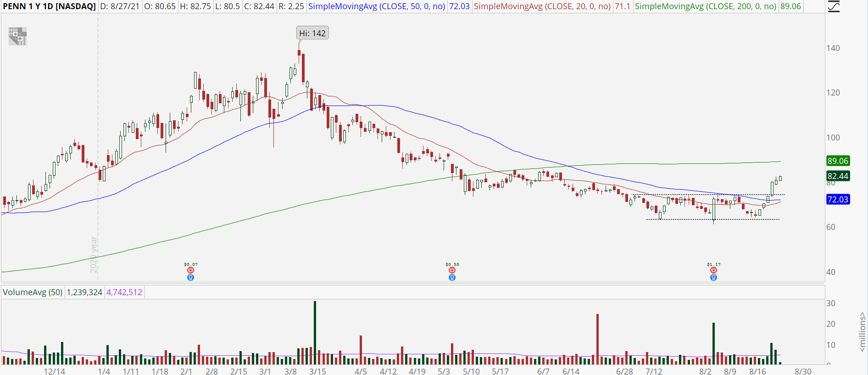Click the VolumeAvg (50) study label

(33, 292)
